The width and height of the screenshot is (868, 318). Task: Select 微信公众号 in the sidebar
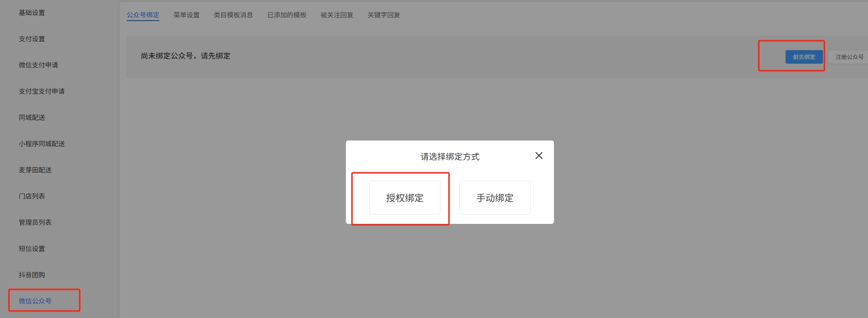click(x=35, y=301)
